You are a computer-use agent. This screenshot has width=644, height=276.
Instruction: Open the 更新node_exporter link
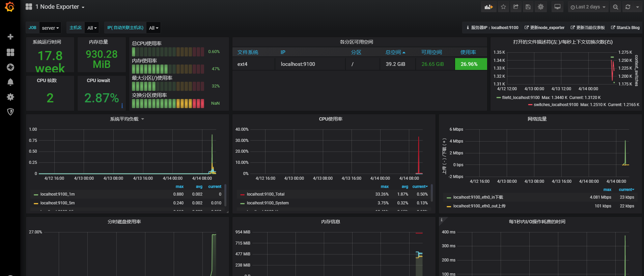[544, 28]
